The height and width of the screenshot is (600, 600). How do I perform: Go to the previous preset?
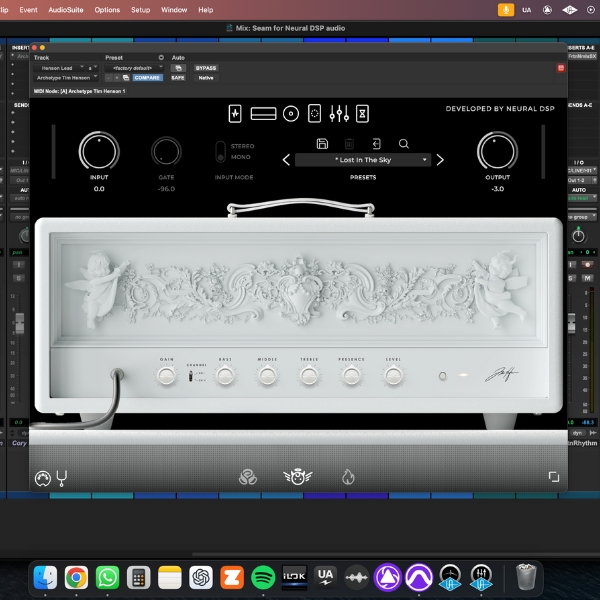click(286, 160)
